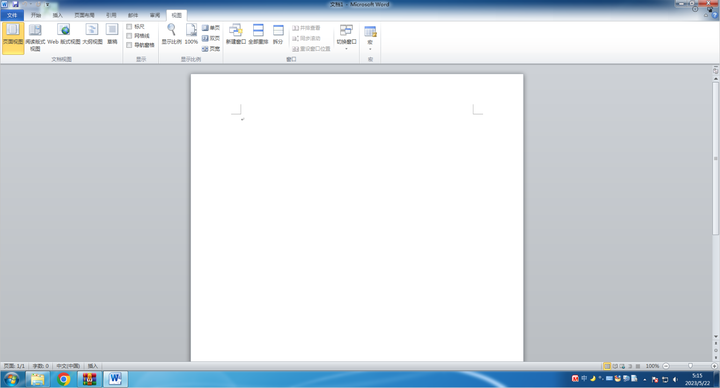Open File Explorer from taskbar
The image size is (720, 388).
click(38, 379)
